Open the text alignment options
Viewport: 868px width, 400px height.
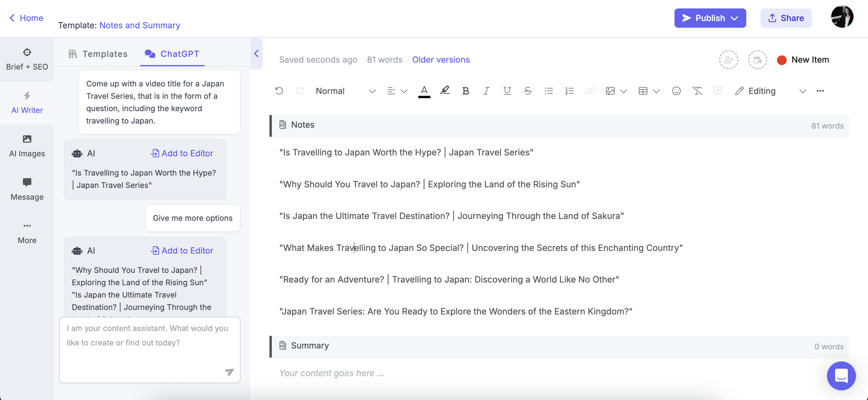coord(391,91)
